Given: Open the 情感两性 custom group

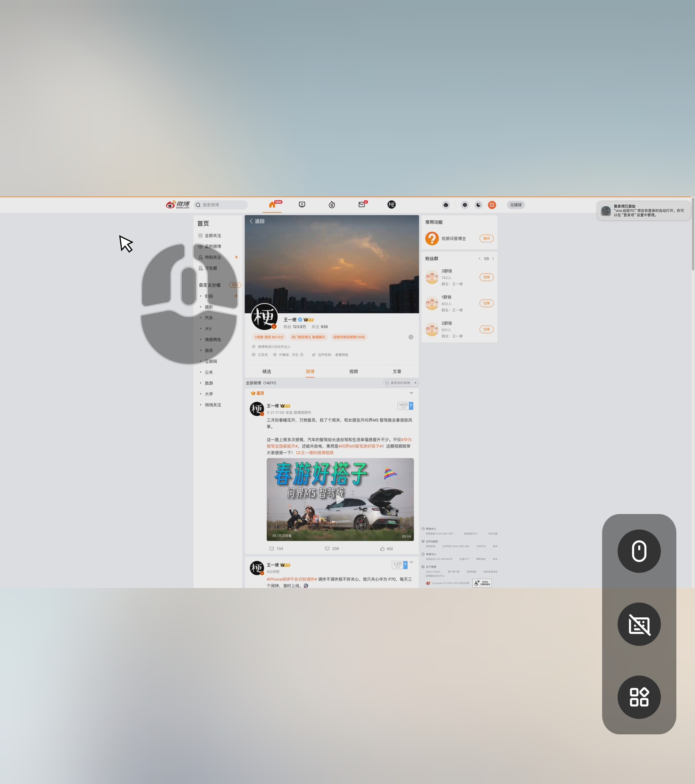Looking at the screenshot, I should (213, 340).
